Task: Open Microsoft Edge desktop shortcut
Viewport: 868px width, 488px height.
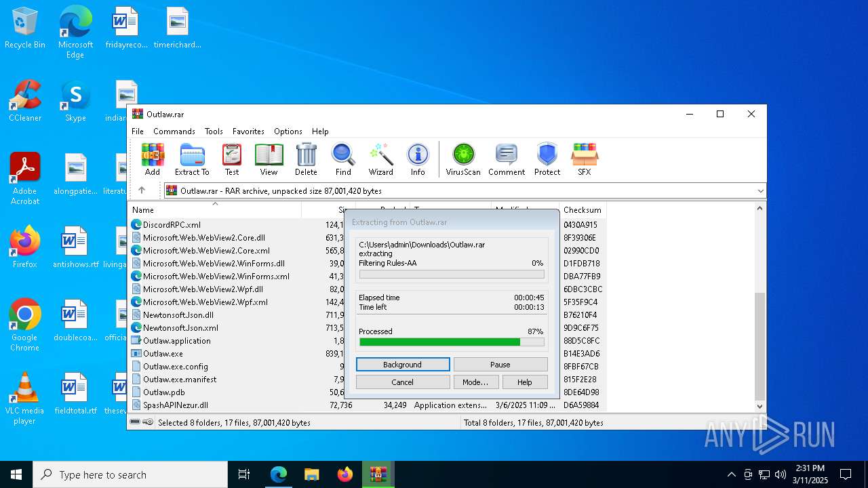Action: [x=75, y=33]
